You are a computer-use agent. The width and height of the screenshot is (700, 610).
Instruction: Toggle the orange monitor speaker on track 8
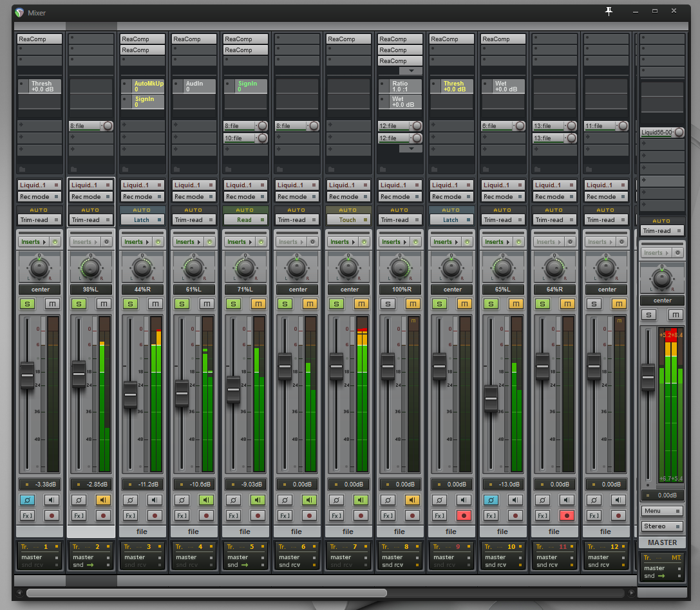pos(413,500)
